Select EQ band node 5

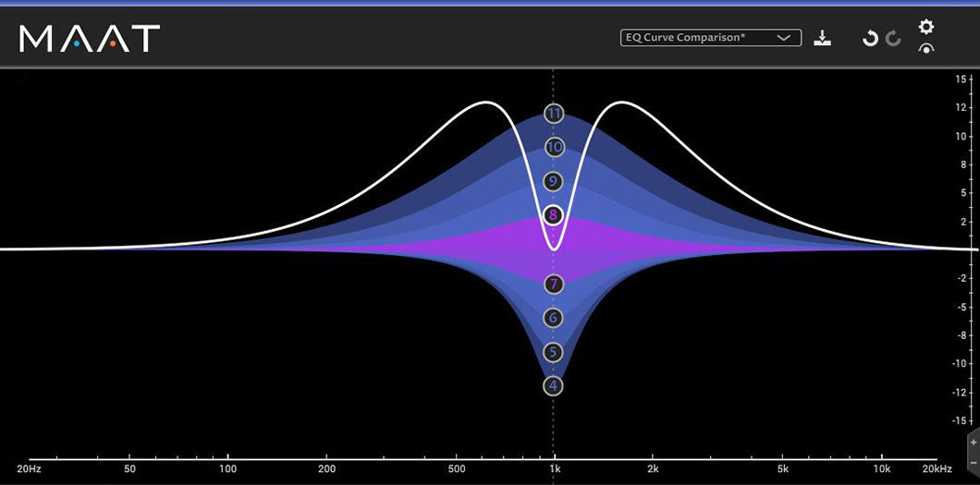554,352
